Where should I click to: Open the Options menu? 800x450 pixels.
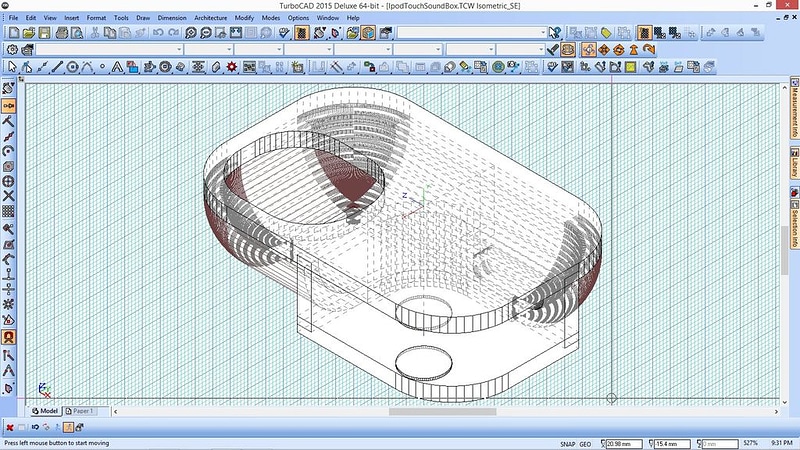pyautogui.click(x=298, y=18)
